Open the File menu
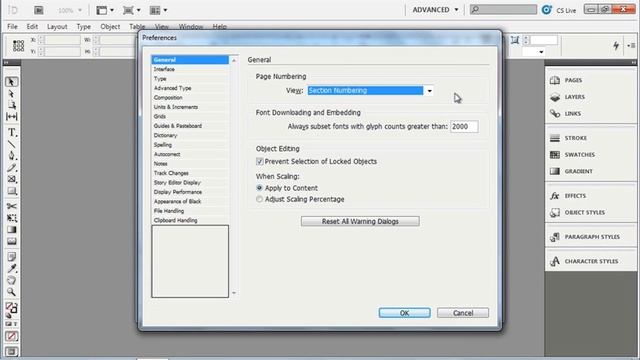Viewport: 640px width, 360px height. click(x=12, y=27)
